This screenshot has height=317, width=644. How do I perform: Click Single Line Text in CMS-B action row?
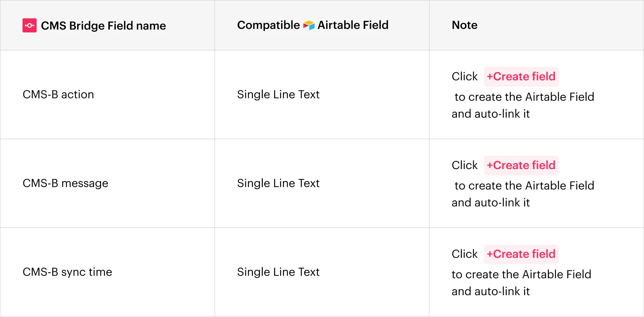[278, 94]
